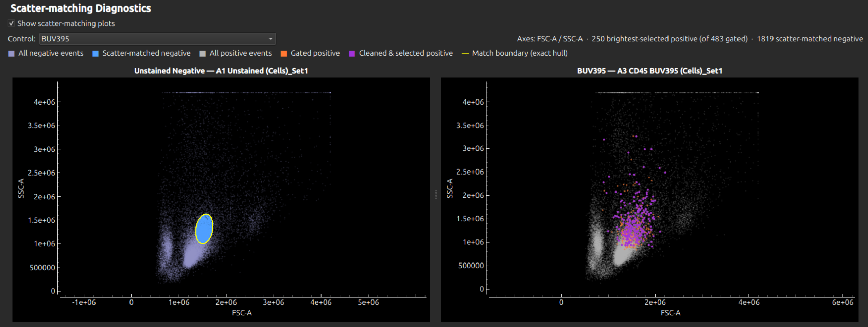This screenshot has height=327, width=868.
Task: Click the FSC-A axis label on right plot
Action: pos(671,313)
